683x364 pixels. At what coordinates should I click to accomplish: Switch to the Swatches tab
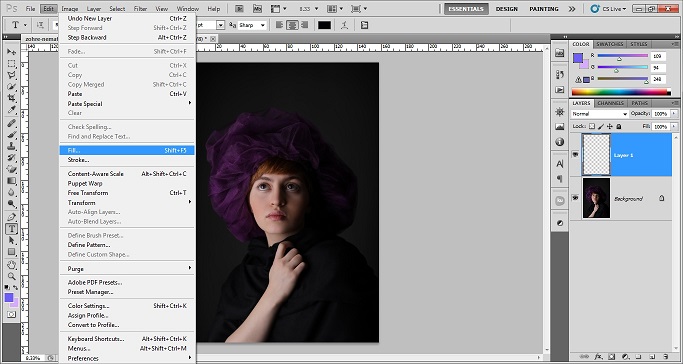click(609, 44)
